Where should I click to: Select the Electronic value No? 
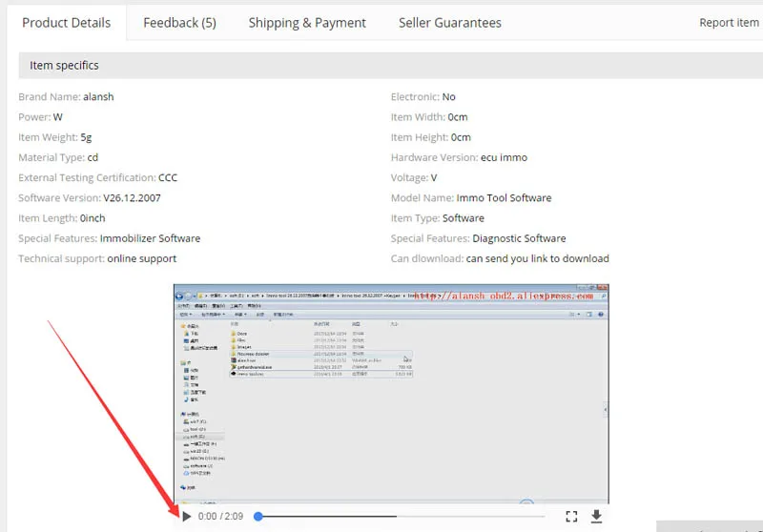click(x=448, y=97)
